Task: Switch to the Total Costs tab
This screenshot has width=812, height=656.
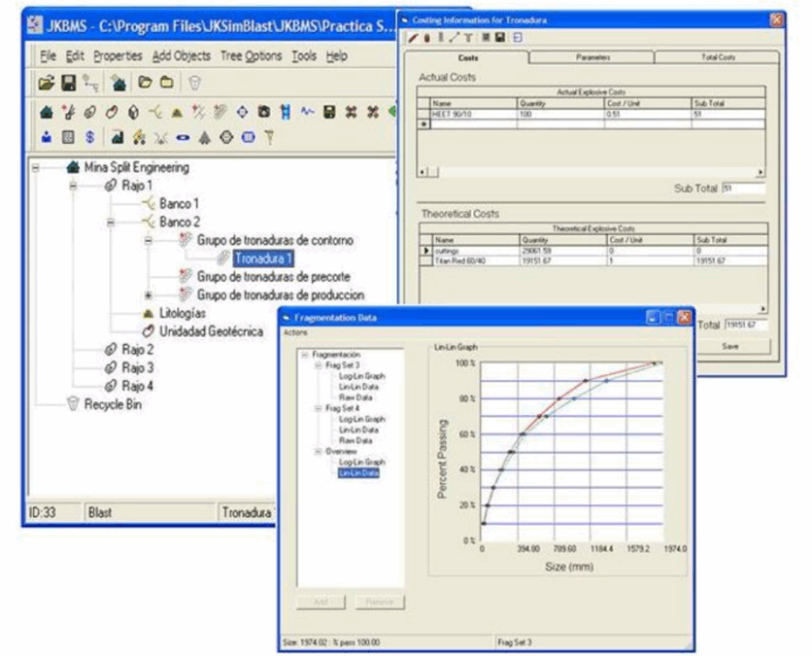Action: (718, 57)
